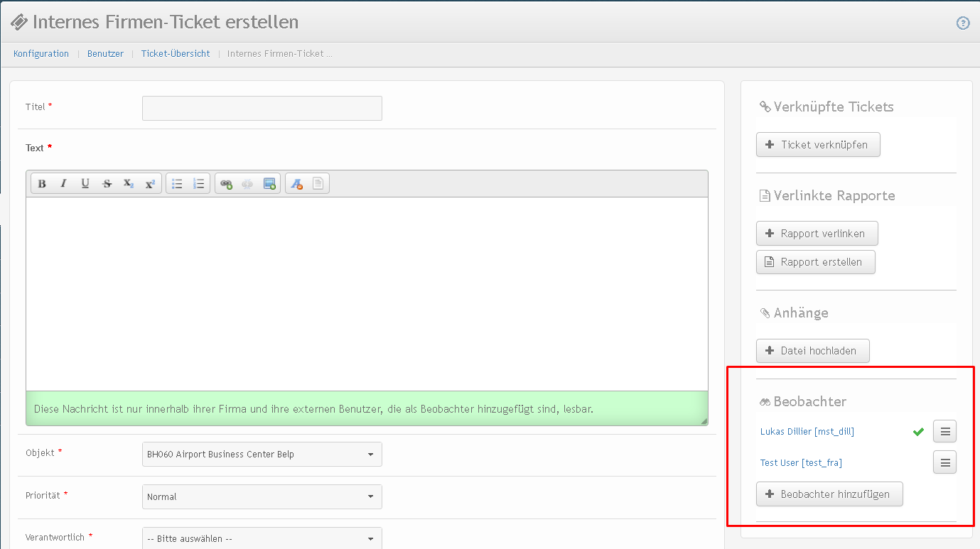
Task: Open the help icon in the header
Action: [963, 23]
